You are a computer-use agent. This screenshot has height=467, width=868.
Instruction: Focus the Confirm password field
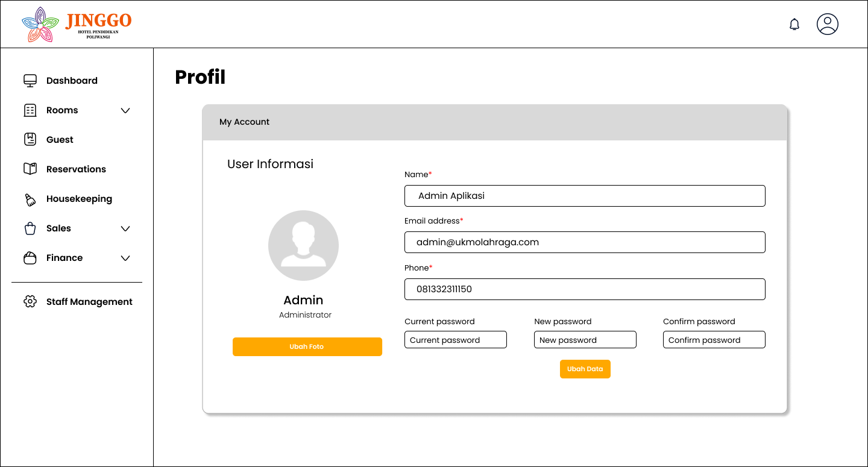(x=714, y=340)
